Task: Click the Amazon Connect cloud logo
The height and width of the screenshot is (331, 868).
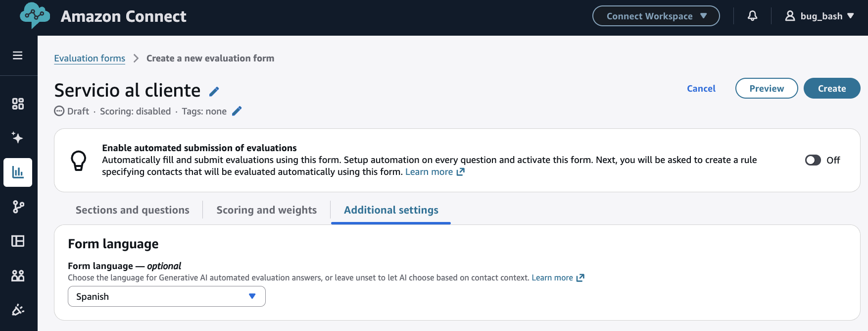Action: pyautogui.click(x=35, y=15)
